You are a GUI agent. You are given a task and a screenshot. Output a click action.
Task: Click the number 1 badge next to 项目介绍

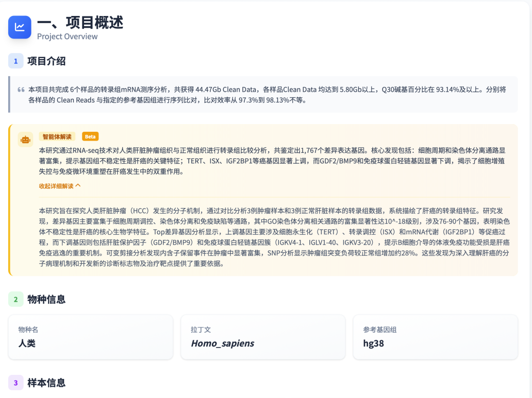[15, 61]
